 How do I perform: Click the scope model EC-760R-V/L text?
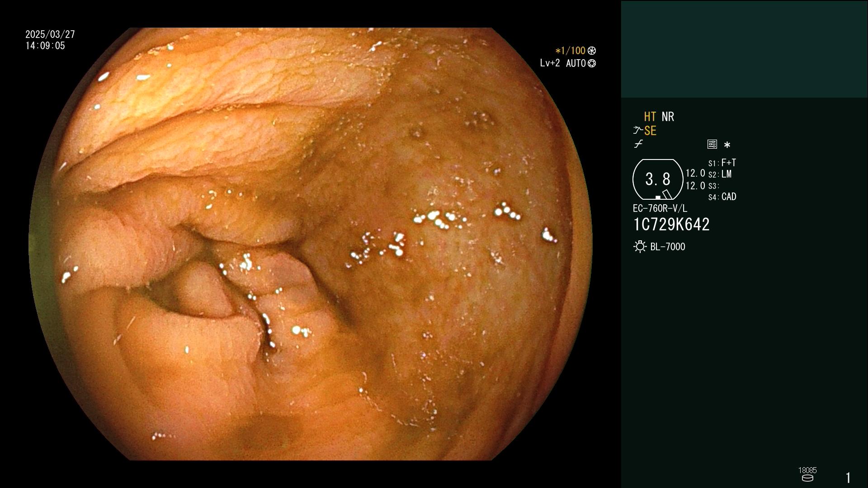660,208
